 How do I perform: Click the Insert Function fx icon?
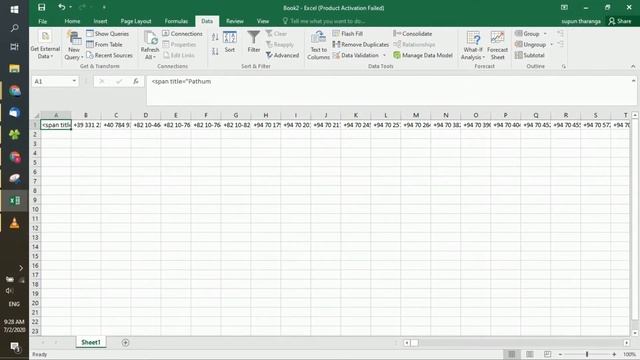[x=136, y=81]
